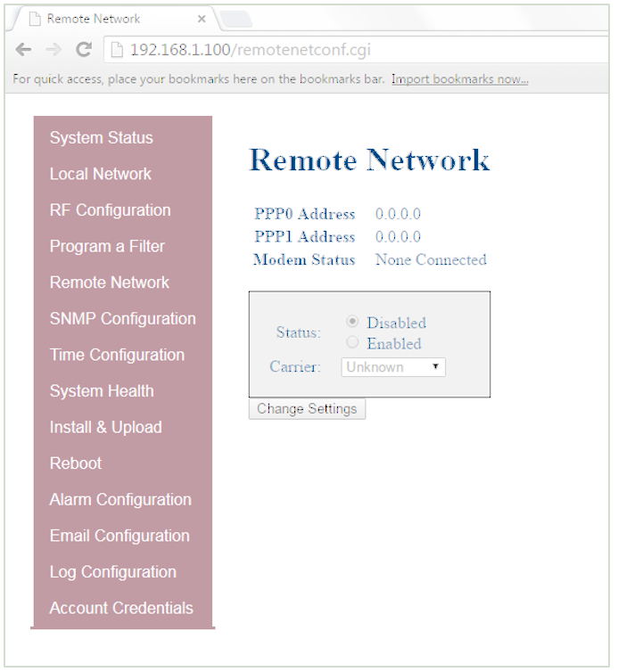The image size is (618, 672).
Task: Expand the Carrier dropdown
Action: tap(393, 367)
